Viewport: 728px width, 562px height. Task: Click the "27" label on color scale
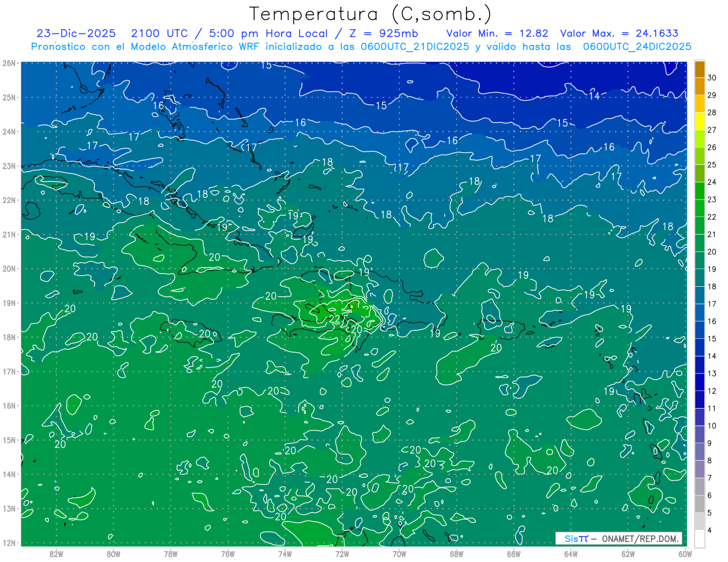point(712,130)
